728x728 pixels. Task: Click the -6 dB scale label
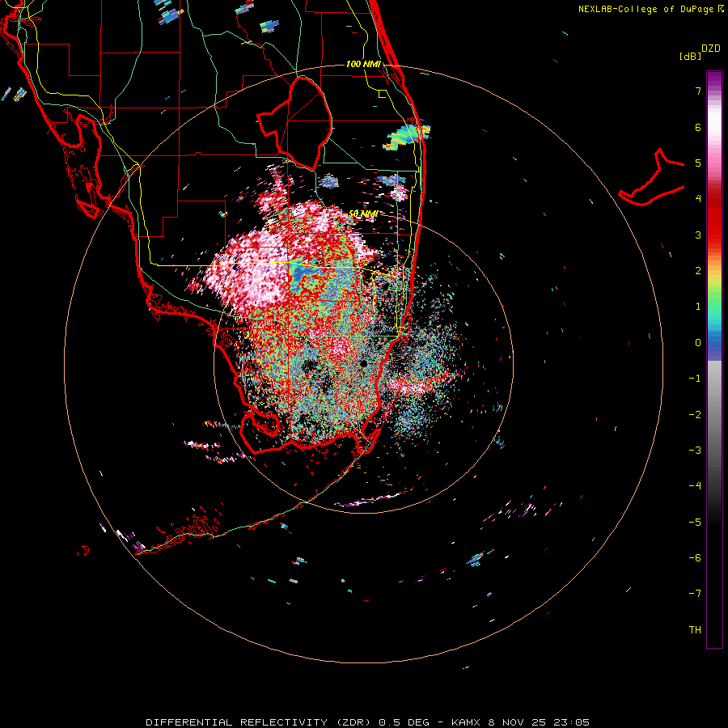[695, 557]
